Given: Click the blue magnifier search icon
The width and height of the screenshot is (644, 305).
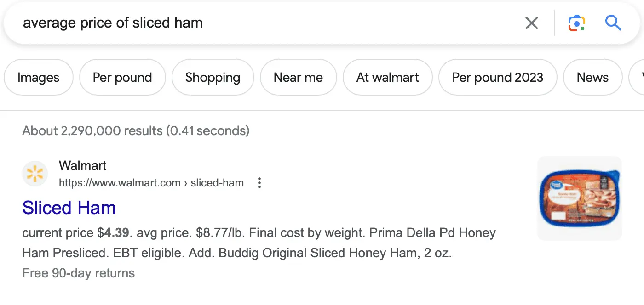Looking at the screenshot, I should click(x=613, y=23).
